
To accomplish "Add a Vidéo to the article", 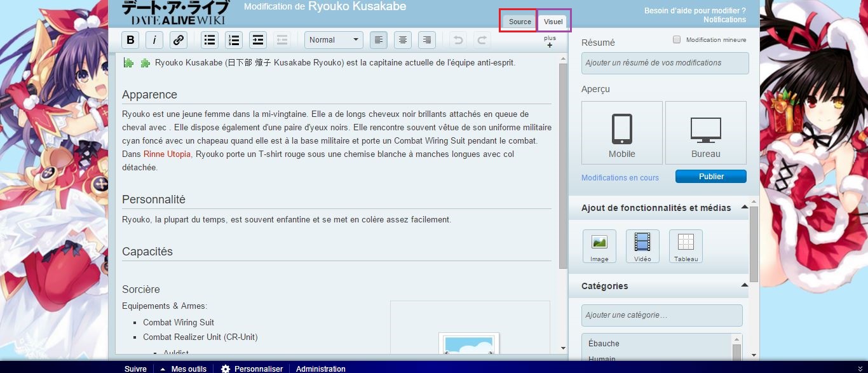I will tap(642, 247).
